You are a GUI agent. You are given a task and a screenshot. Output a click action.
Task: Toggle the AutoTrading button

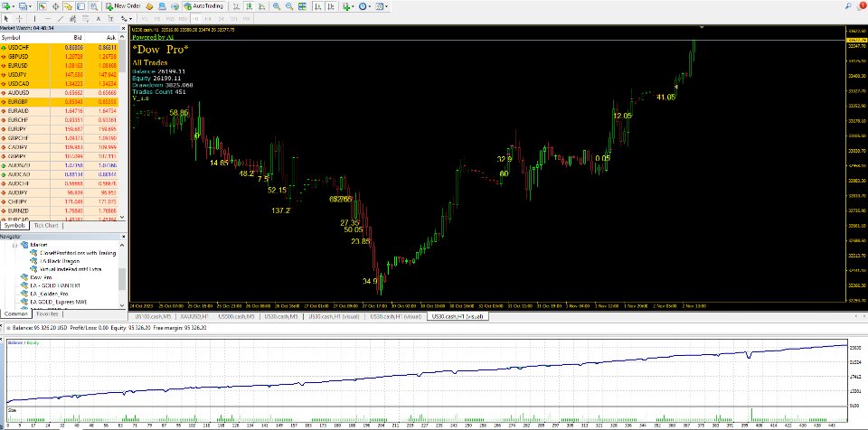(203, 6)
